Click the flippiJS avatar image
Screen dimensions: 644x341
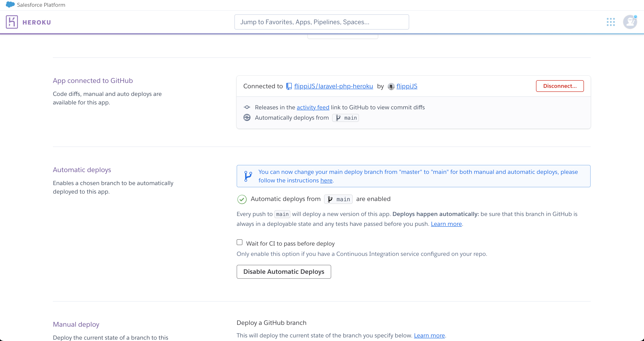click(391, 86)
